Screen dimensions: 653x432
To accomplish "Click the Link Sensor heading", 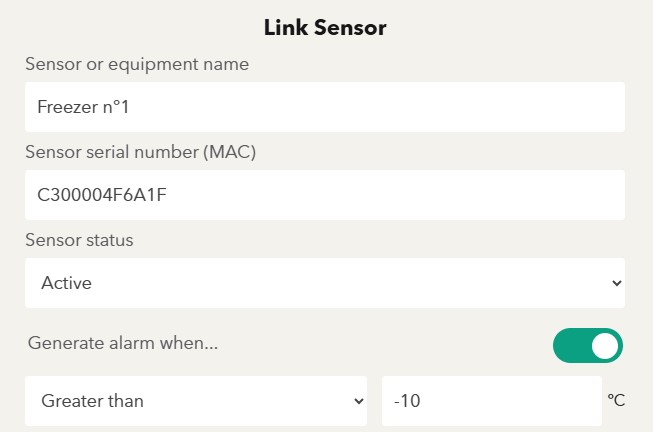I will (x=325, y=28).
